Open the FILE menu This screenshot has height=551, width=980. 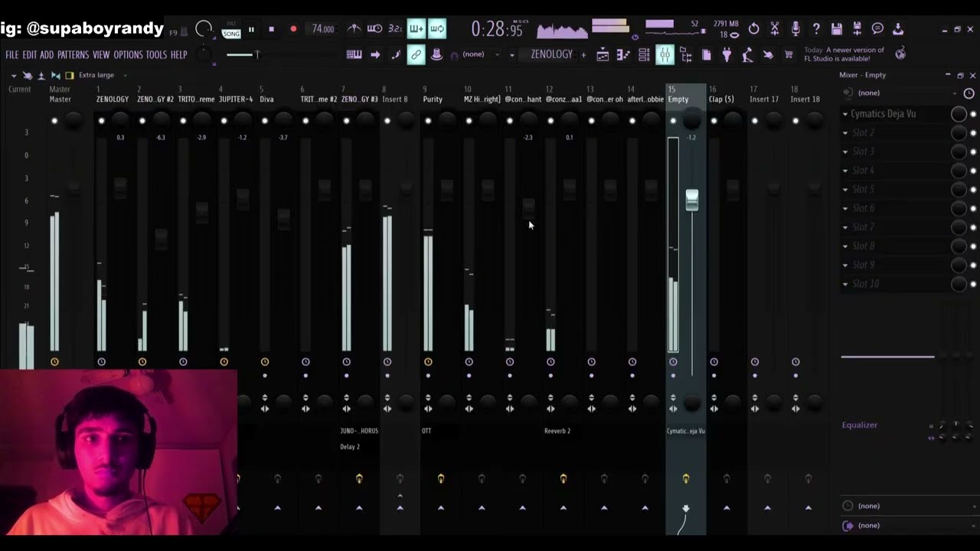12,55
